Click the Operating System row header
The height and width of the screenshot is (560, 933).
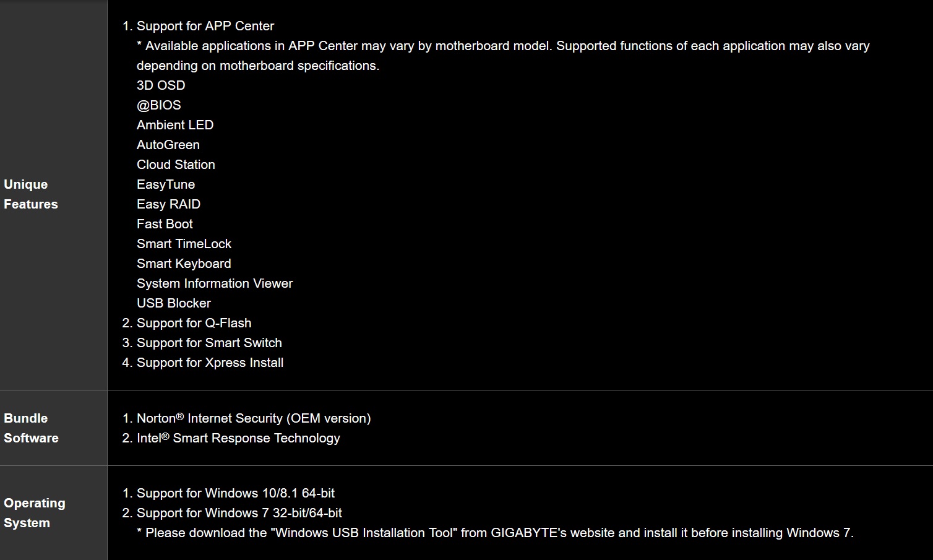35,513
